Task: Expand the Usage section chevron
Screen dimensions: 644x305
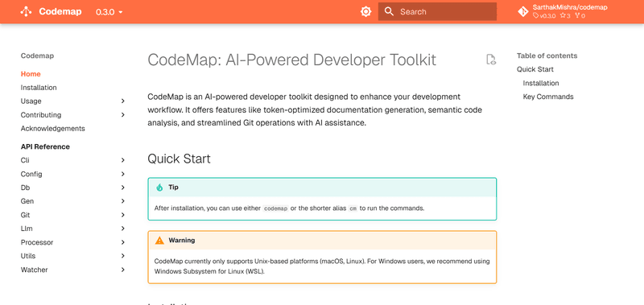Action: pyautogui.click(x=123, y=101)
